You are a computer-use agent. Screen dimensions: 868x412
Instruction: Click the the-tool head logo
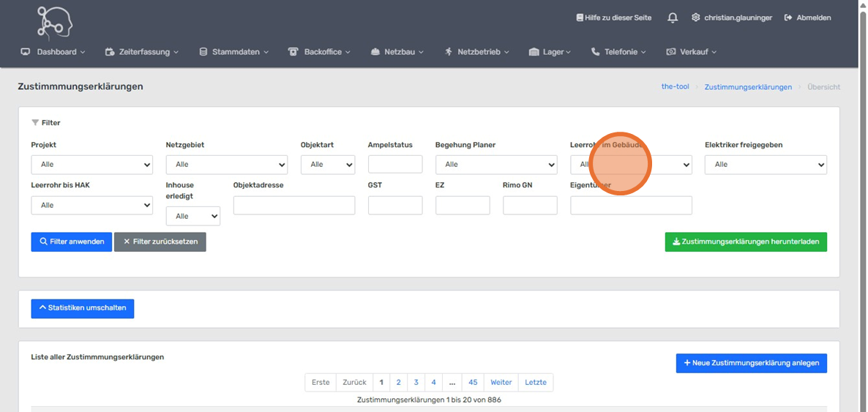[55, 22]
